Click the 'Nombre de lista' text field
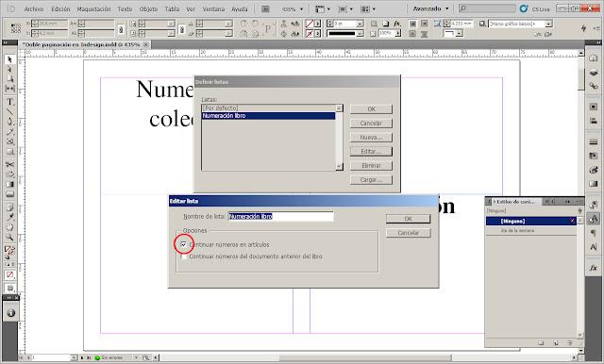The width and height of the screenshot is (604, 364). [x=281, y=217]
